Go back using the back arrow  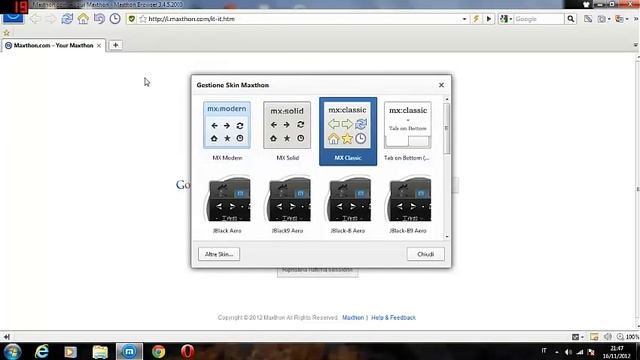click(36, 19)
